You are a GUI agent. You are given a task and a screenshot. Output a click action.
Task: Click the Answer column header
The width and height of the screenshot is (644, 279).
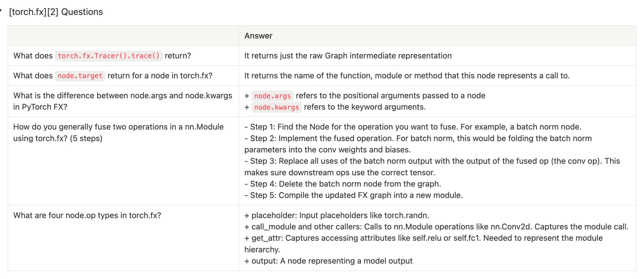point(258,36)
